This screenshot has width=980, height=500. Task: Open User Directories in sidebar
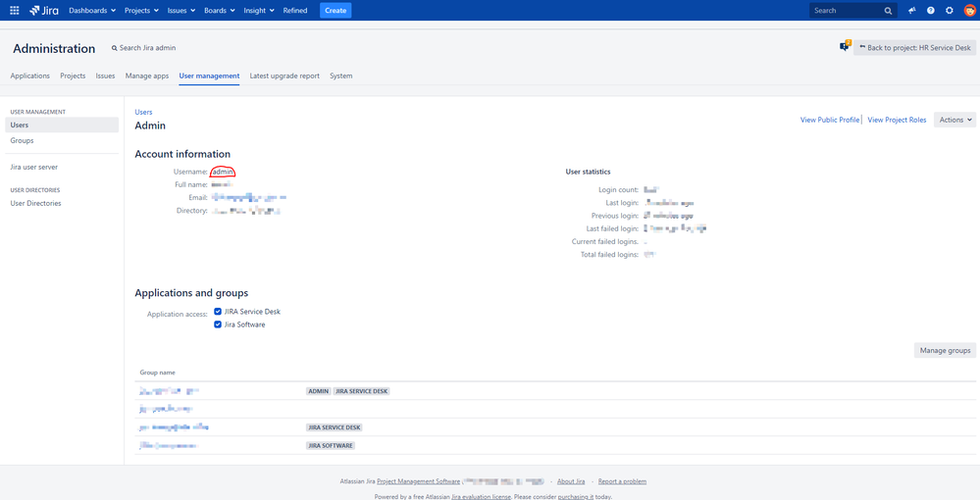[35, 203]
